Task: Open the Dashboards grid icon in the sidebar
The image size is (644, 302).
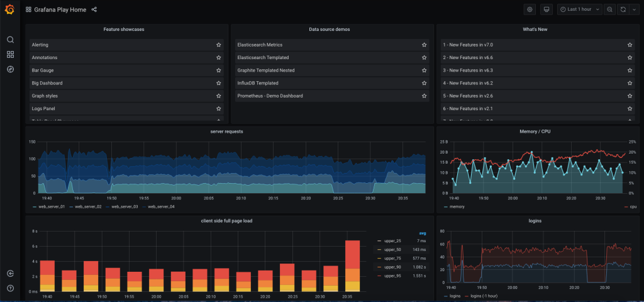Action: tap(10, 55)
